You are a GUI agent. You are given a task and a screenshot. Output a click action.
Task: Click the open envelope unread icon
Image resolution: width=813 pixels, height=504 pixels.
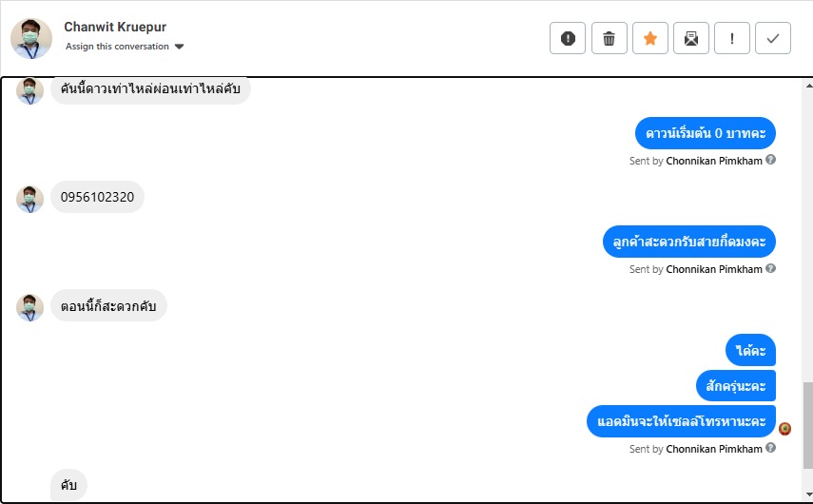coord(691,38)
